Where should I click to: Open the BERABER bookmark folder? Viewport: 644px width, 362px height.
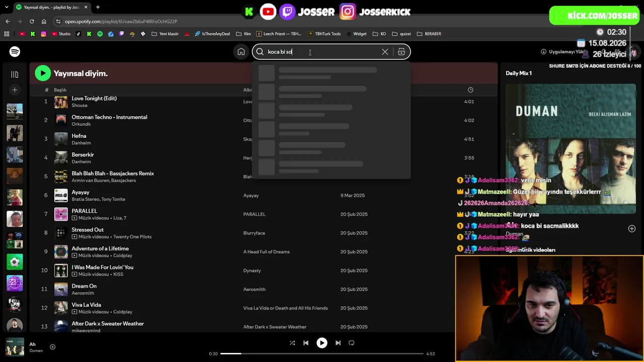(x=429, y=34)
